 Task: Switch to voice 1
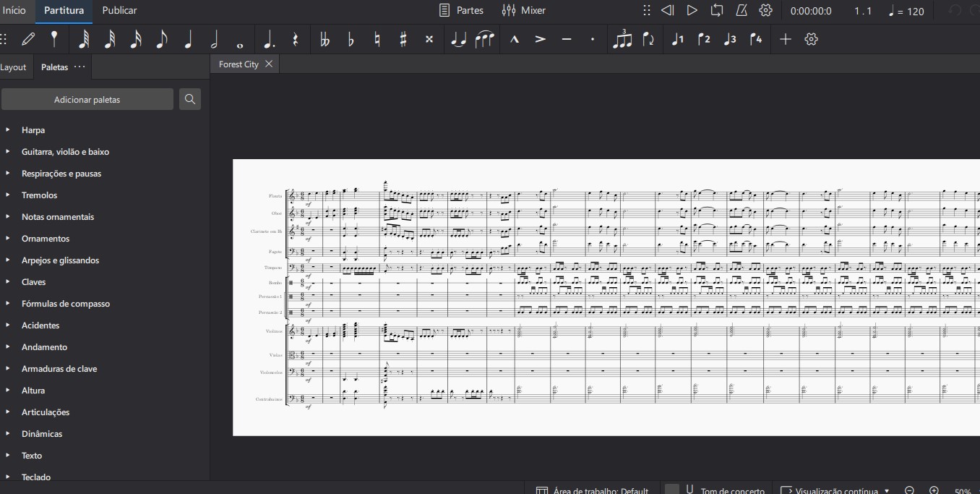tap(677, 40)
